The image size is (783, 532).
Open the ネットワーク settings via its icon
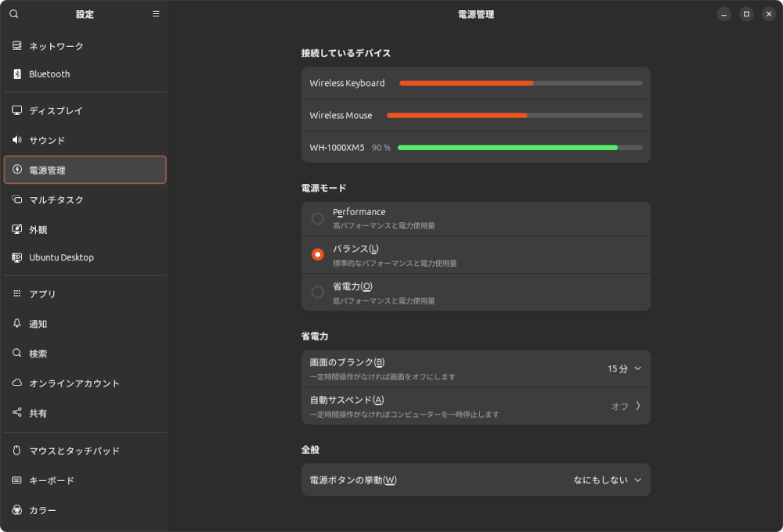16,46
